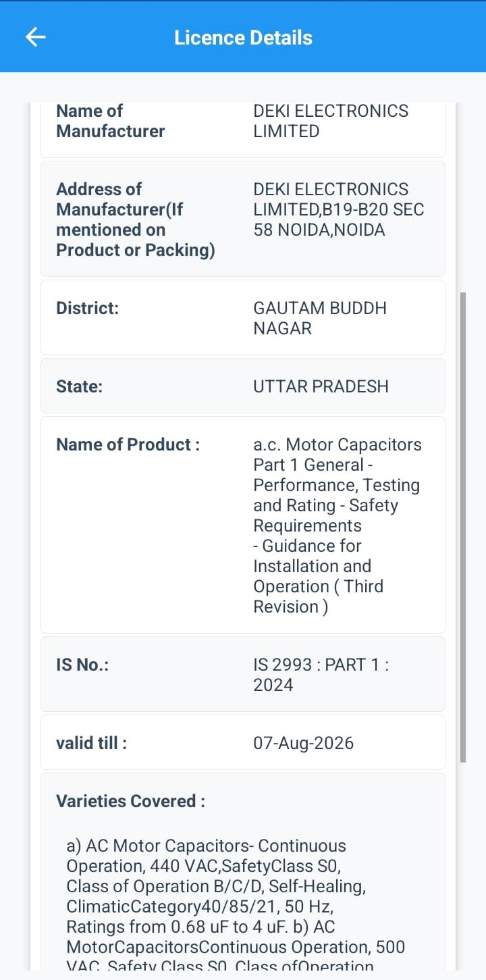Select the IS No.: label
This screenshot has width=486, height=980.
(x=82, y=665)
